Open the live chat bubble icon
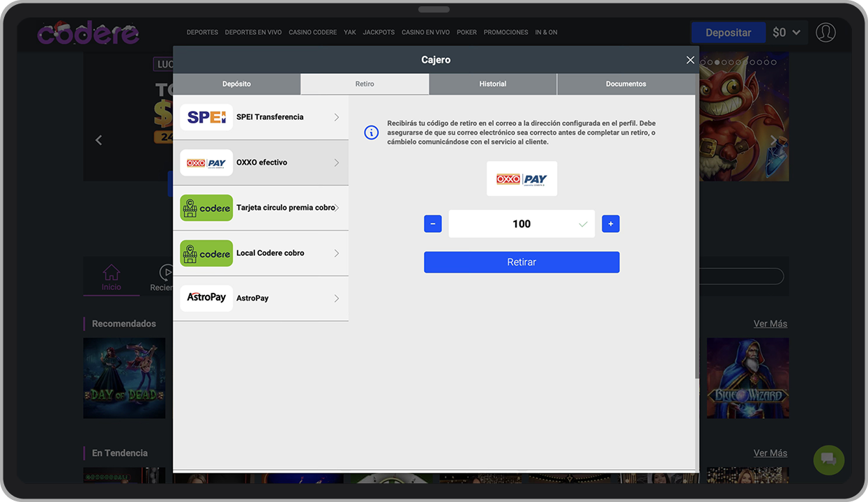The height and width of the screenshot is (502, 868). (828, 459)
